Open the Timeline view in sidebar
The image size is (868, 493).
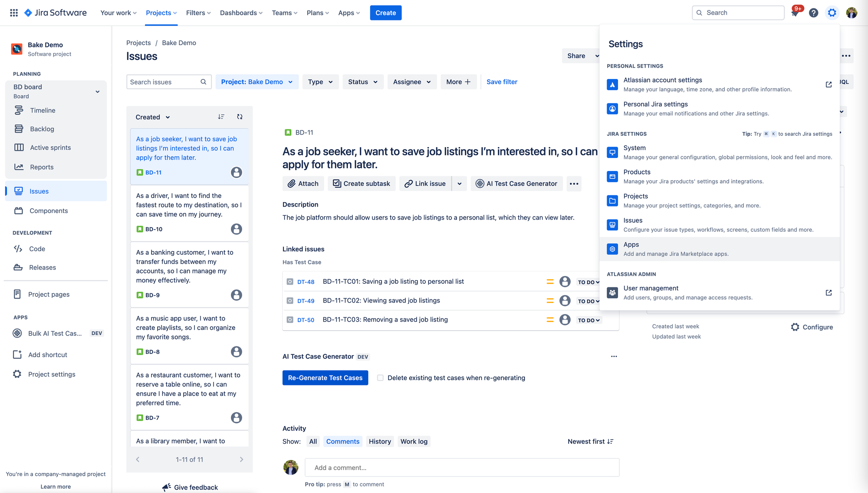(x=43, y=110)
